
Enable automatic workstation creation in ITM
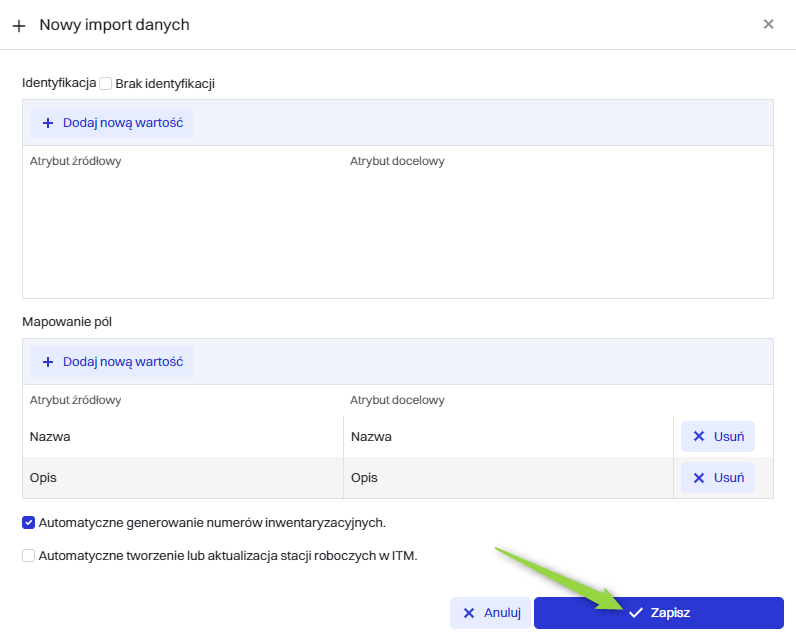[28, 556]
